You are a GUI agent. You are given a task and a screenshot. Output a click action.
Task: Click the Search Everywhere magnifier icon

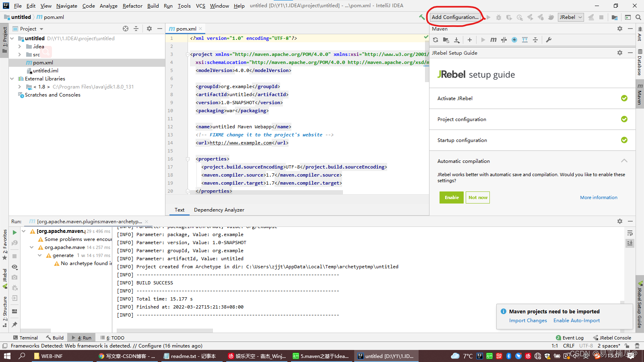tap(638, 17)
